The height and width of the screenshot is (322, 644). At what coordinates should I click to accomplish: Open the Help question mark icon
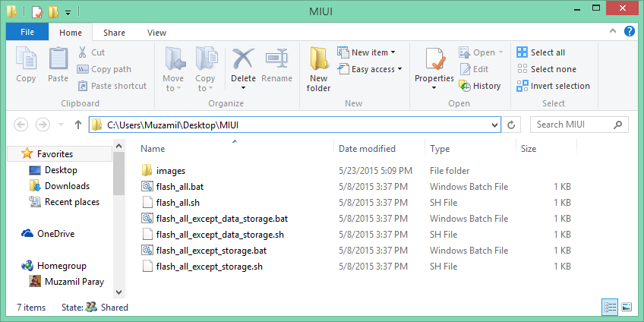coord(630,31)
